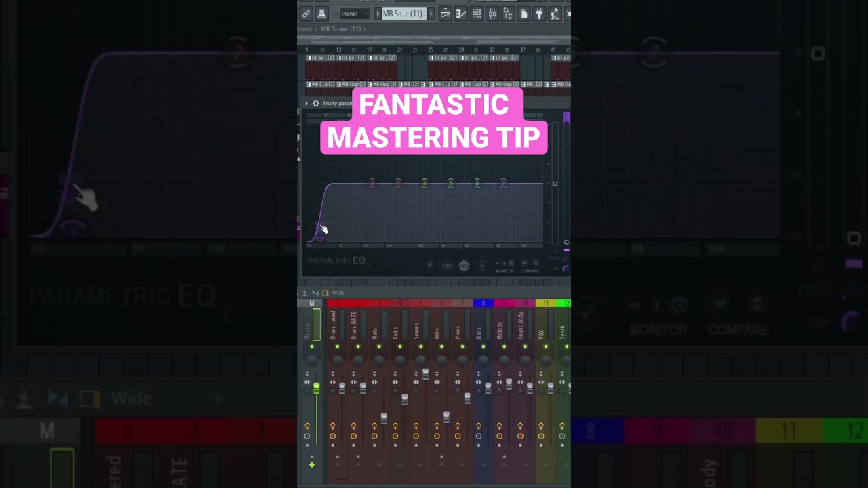Click the MB Snare (11) breadcrumb
The image size is (868, 488).
click(x=340, y=29)
